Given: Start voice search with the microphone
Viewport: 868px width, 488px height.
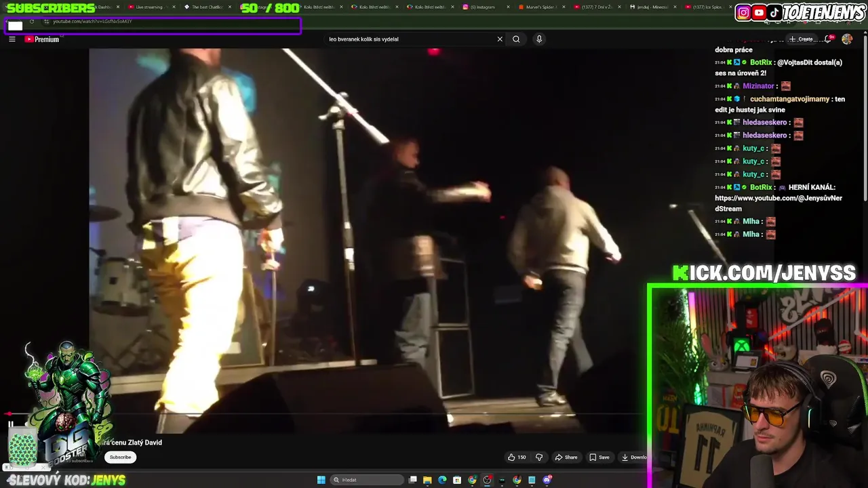Looking at the screenshot, I should click(539, 39).
